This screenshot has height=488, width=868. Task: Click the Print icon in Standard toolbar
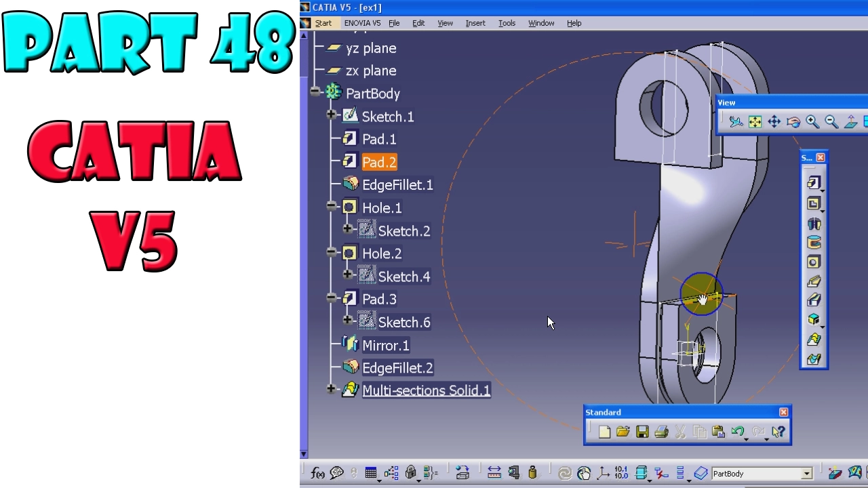click(x=661, y=432)
